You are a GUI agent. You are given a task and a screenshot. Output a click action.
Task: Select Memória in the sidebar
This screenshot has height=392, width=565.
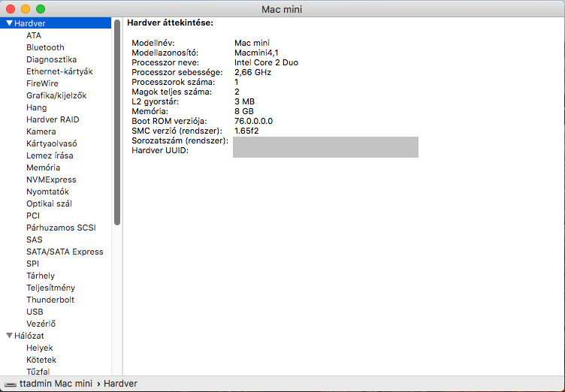tap(44, 167)
